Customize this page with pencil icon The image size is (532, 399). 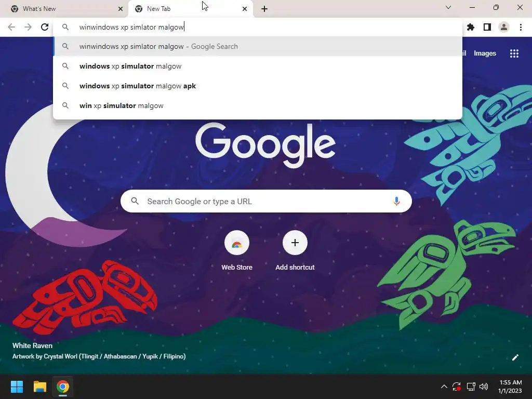515,357
